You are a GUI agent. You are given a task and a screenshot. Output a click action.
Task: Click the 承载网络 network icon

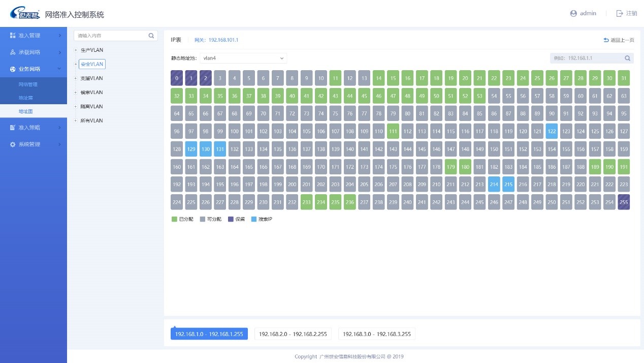point(13,52)
